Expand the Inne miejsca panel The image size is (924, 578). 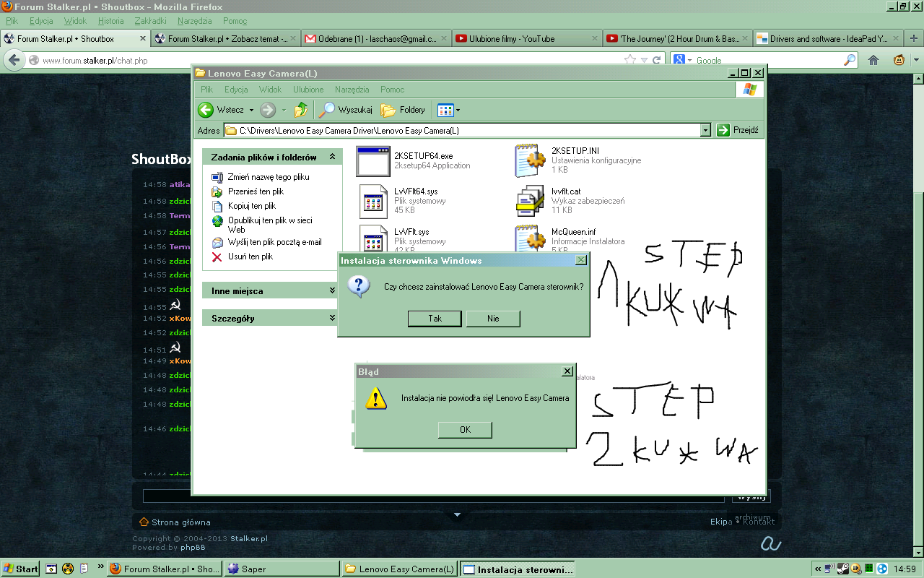pos(332,290)
